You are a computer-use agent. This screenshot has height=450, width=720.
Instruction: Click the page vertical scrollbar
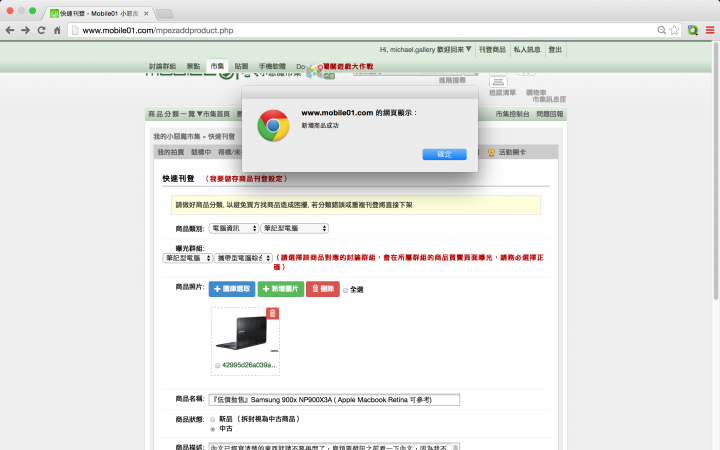pos(715,171)
